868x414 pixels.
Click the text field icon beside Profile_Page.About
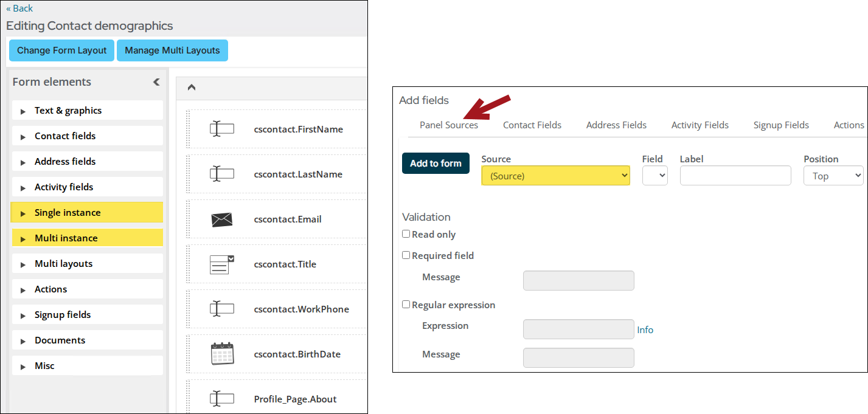coord(222,399)
